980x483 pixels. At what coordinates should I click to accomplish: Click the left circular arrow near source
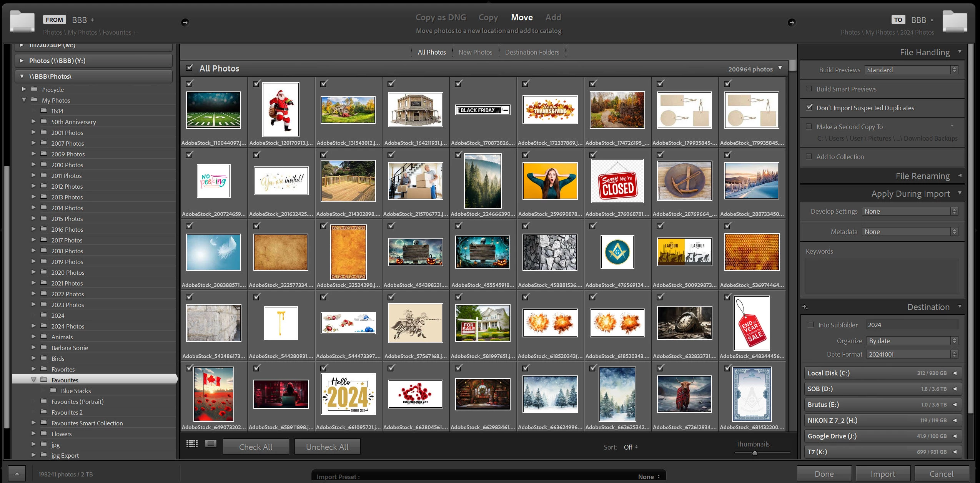point(185,22)
